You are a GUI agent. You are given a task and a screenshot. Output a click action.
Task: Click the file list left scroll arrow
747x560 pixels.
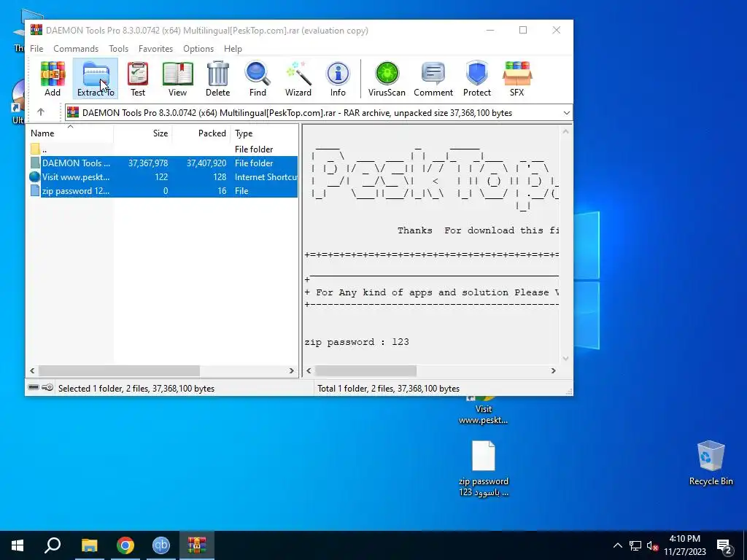coord(32,370)
